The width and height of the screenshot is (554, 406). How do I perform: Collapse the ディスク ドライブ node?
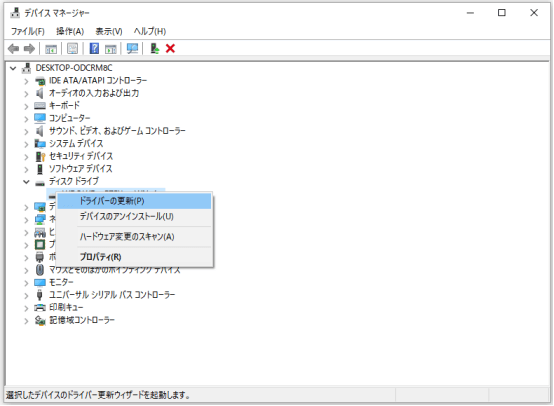click(x=26, y=182)
